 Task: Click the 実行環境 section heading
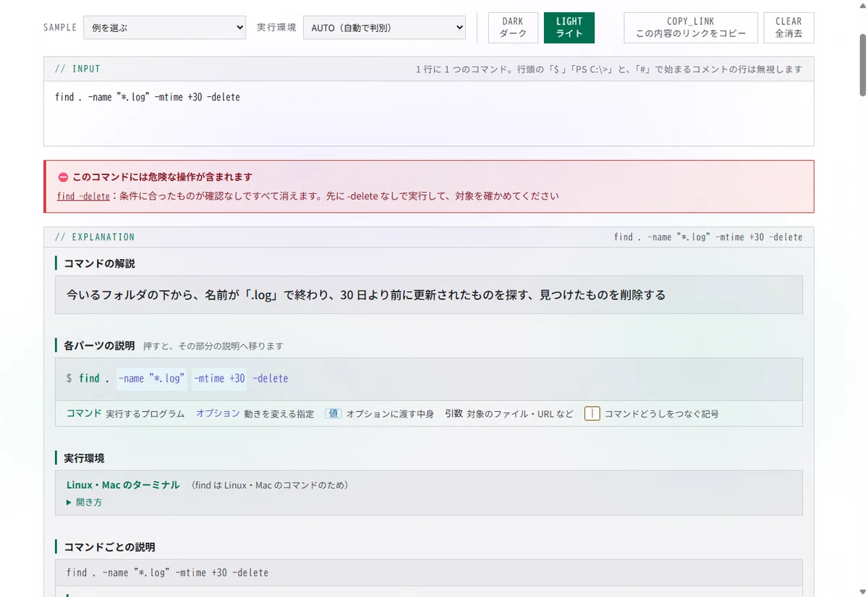click(x=84, y=458)
